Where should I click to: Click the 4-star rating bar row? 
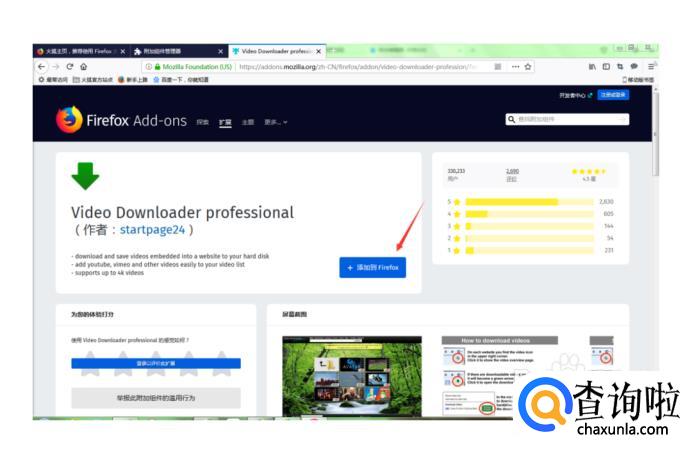[x=530, y=214]
